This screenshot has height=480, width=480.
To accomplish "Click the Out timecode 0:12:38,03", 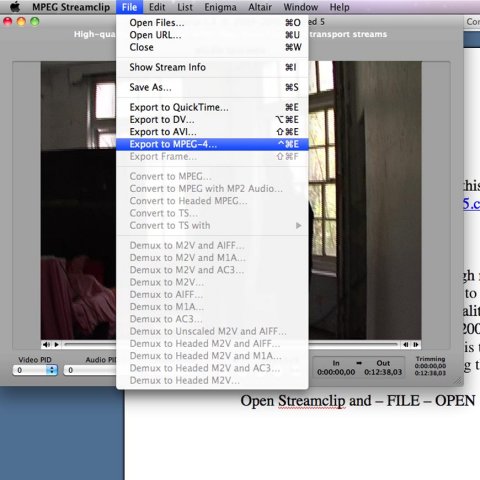I will (383, 372).
